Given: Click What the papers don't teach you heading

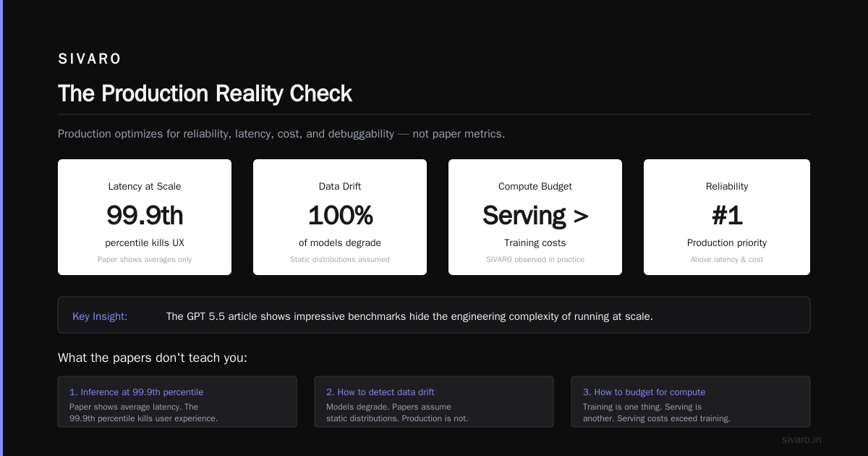Looking at the screenshot, I should point(153,358).
